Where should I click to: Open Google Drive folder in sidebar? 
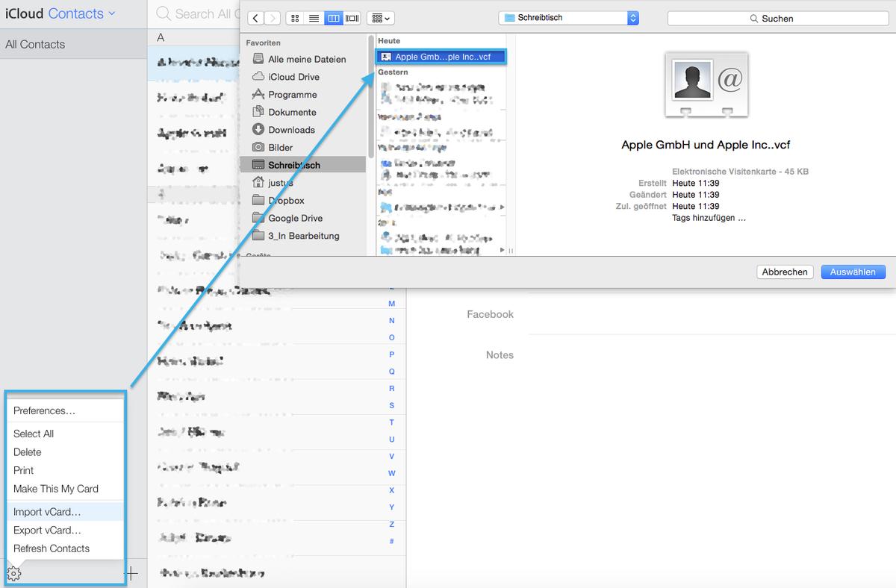[x=295, y=218]
